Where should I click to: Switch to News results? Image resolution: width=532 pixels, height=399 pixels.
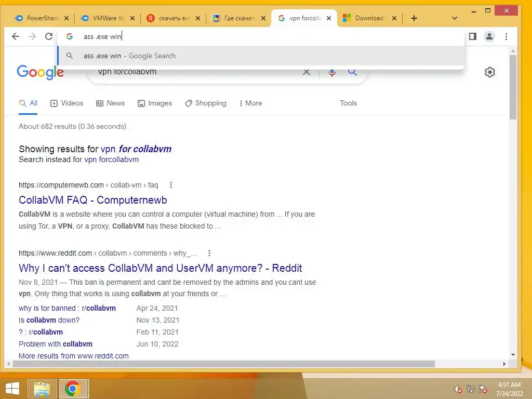[111, 103]
